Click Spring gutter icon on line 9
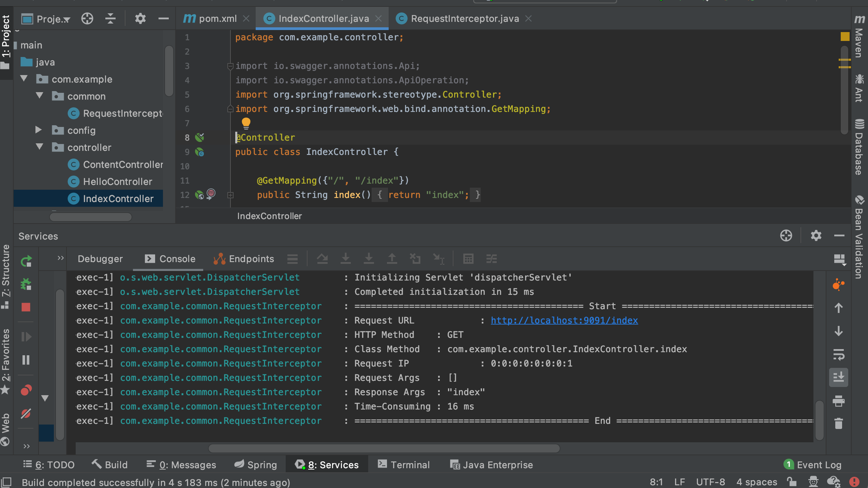The width and height of the screenshot is (868, 488). pyautogui.click(x=199, y=152)
